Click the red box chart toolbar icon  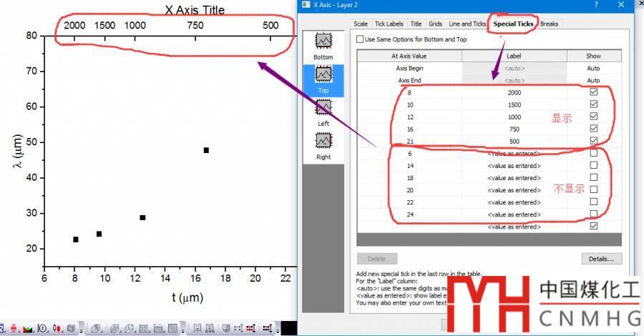click(14, 328)
